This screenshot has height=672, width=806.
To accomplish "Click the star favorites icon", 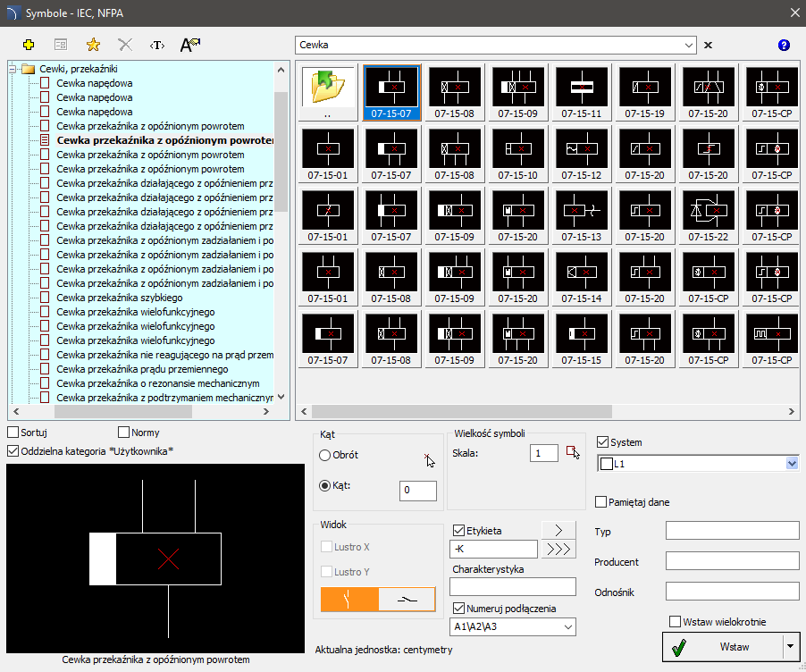I will click(93, 45).
